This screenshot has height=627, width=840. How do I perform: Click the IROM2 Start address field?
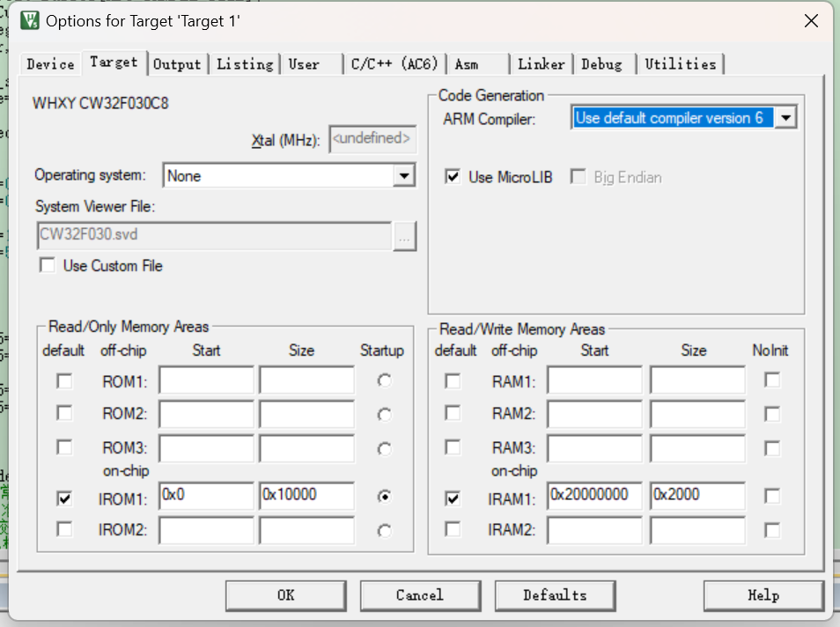206,530
